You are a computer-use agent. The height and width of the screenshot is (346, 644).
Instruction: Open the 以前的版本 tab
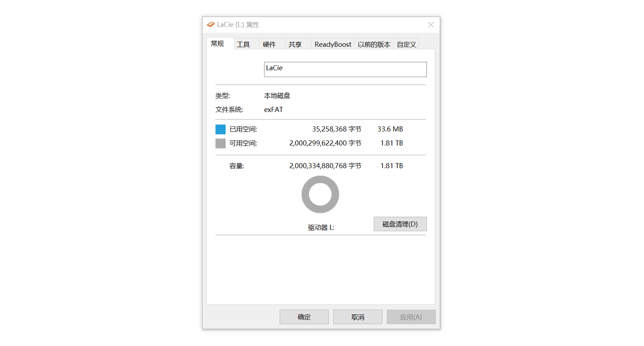pos(374,44)
